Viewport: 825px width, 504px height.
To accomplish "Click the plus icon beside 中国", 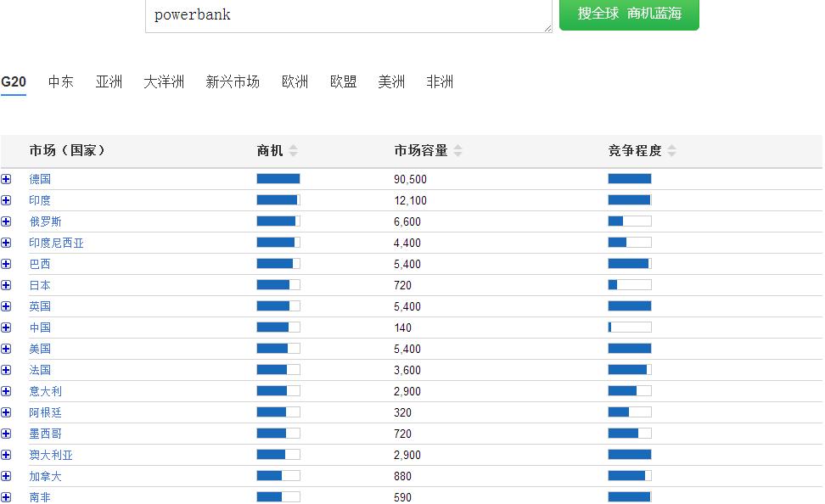I will coord(7,327).
